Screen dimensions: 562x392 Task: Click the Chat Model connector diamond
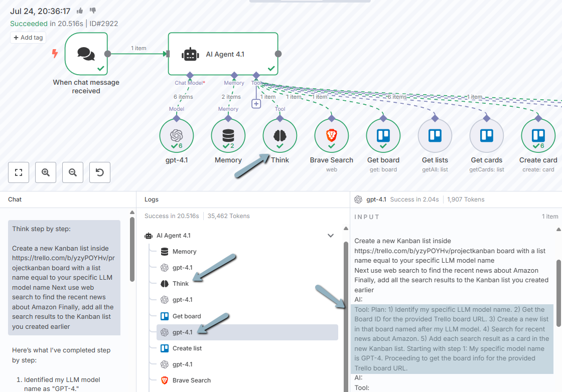click(x=190, y=75)
